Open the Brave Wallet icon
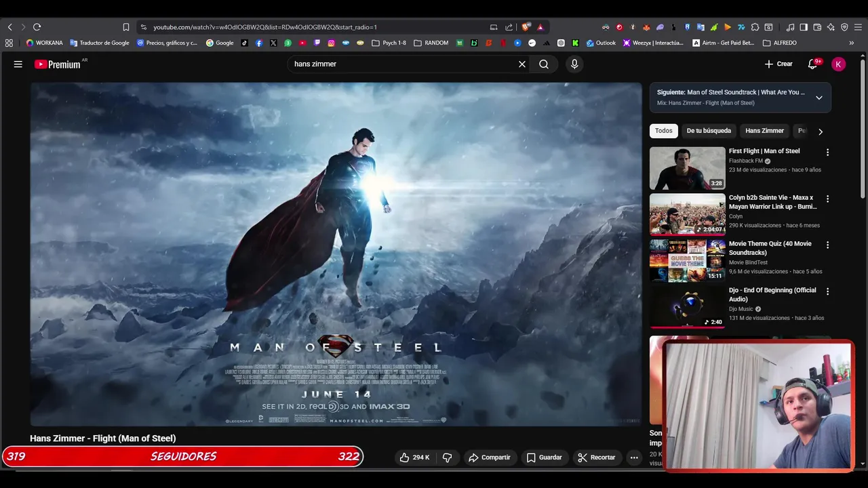The width and height of the screenshot is (868, 488). pos(817,27)
